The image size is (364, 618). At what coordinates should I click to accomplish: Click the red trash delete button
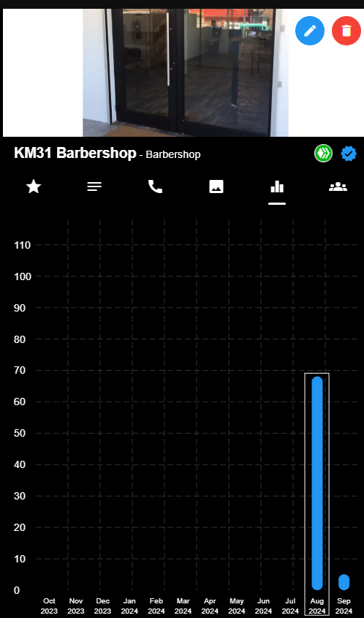coord(346,30)
